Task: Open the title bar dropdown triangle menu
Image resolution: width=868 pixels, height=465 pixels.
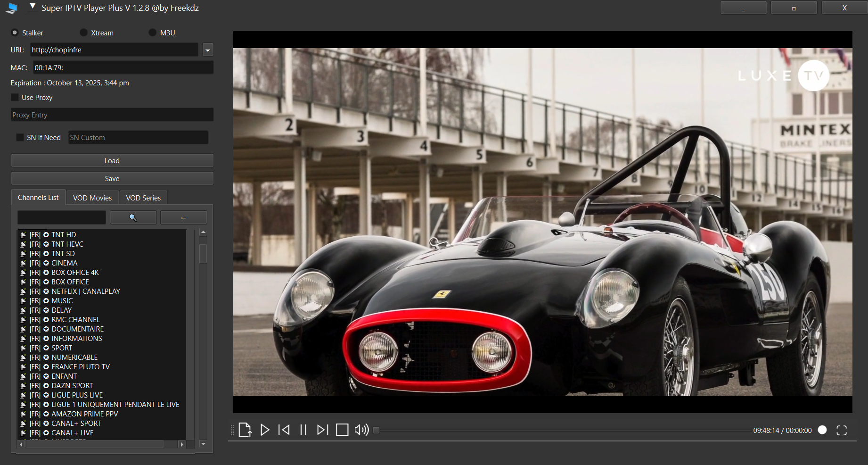Action: [33, 6]
